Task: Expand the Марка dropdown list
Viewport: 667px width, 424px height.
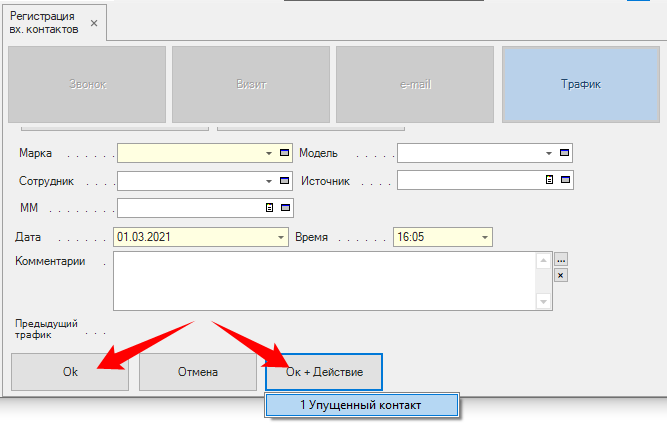Action: pos(269,153)
